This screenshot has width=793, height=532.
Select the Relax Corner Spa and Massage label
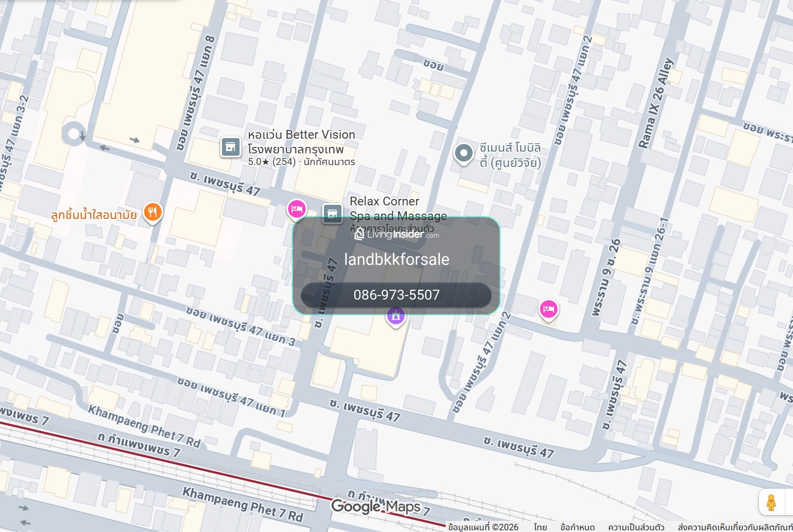(x=398, y=208)
